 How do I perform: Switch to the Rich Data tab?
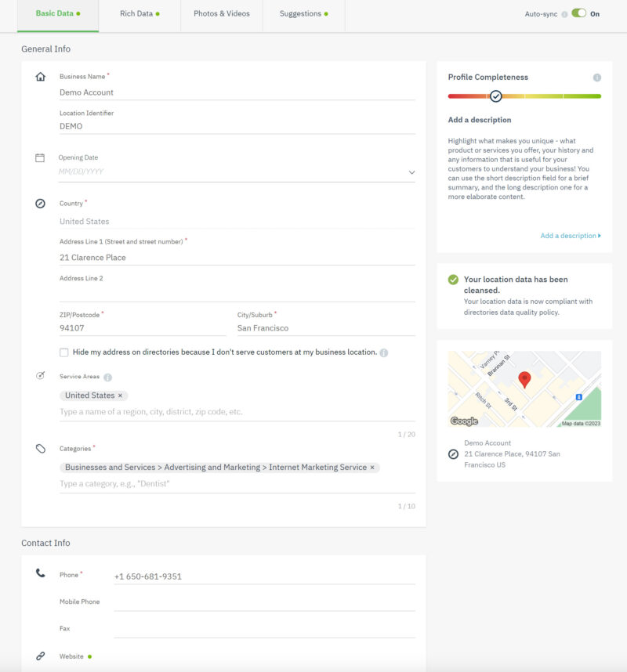[140, 14]
